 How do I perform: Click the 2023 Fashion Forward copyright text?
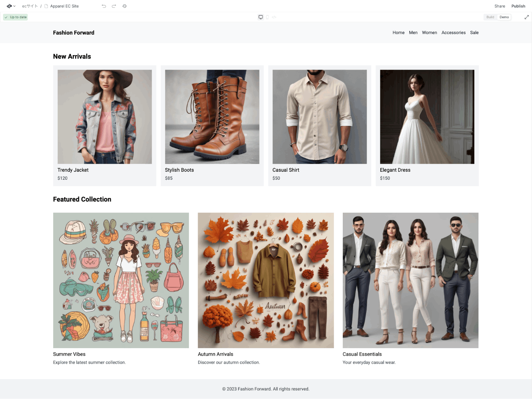(x=266, y=389)
